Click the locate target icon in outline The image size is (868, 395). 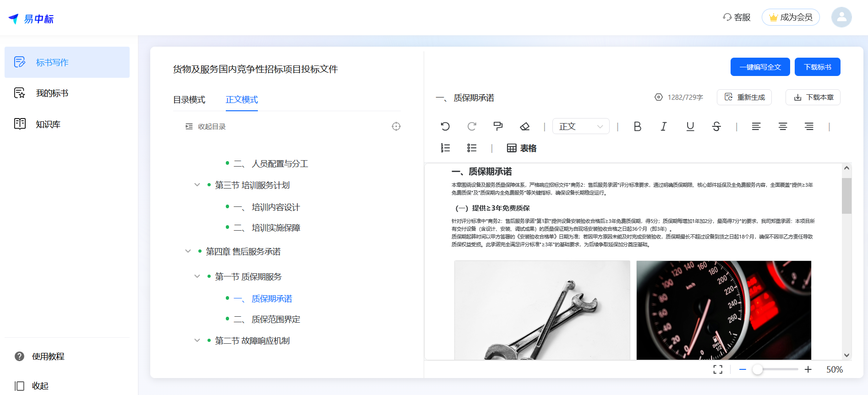[396, 126]
